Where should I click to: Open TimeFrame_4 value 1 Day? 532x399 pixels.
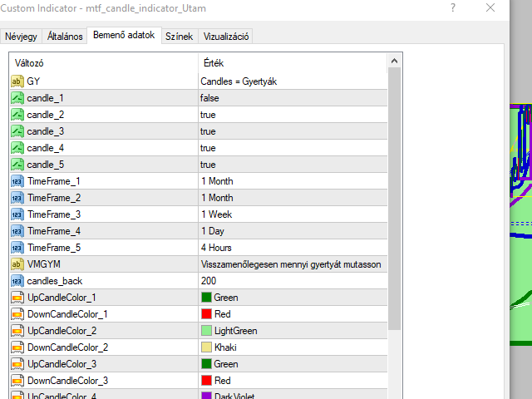coord(213,231)
